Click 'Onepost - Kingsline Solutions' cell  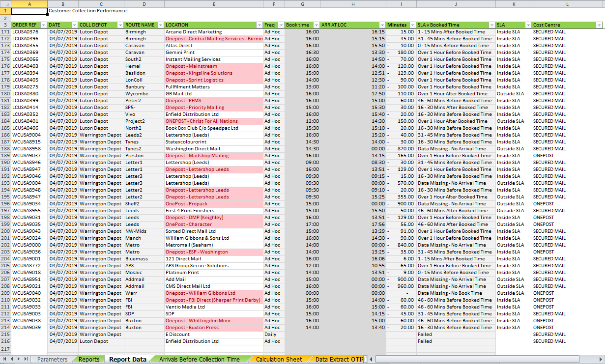click(214, 73)
